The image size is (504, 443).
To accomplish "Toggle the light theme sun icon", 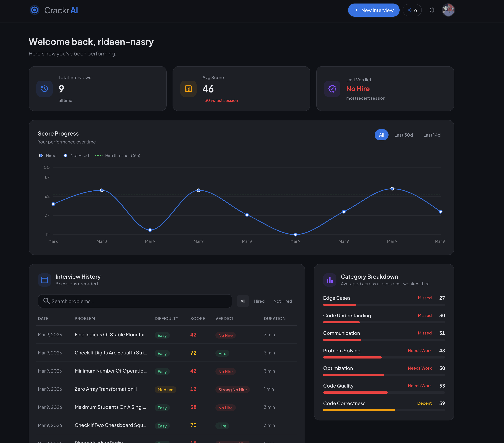I will (x=432, y=10).
